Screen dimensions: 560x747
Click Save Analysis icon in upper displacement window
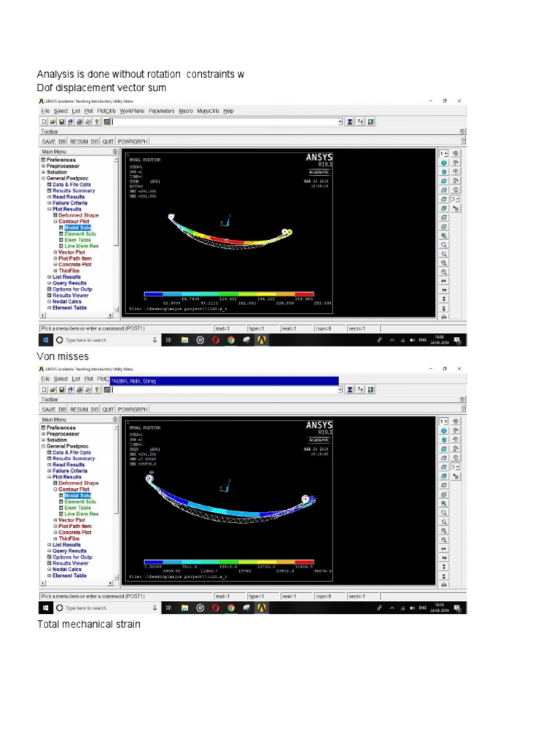tap(61, 122)
